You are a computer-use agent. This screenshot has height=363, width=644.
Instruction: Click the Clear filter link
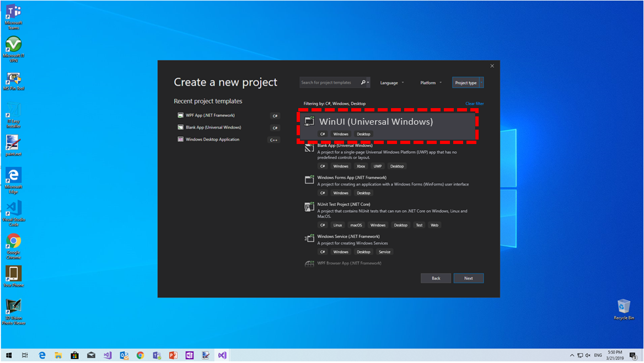[x=475, y=103]
